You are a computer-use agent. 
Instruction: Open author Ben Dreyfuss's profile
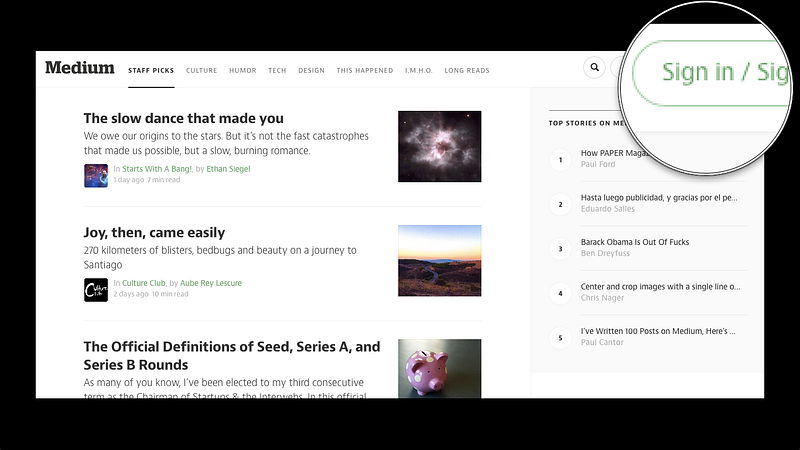point(605,253)
